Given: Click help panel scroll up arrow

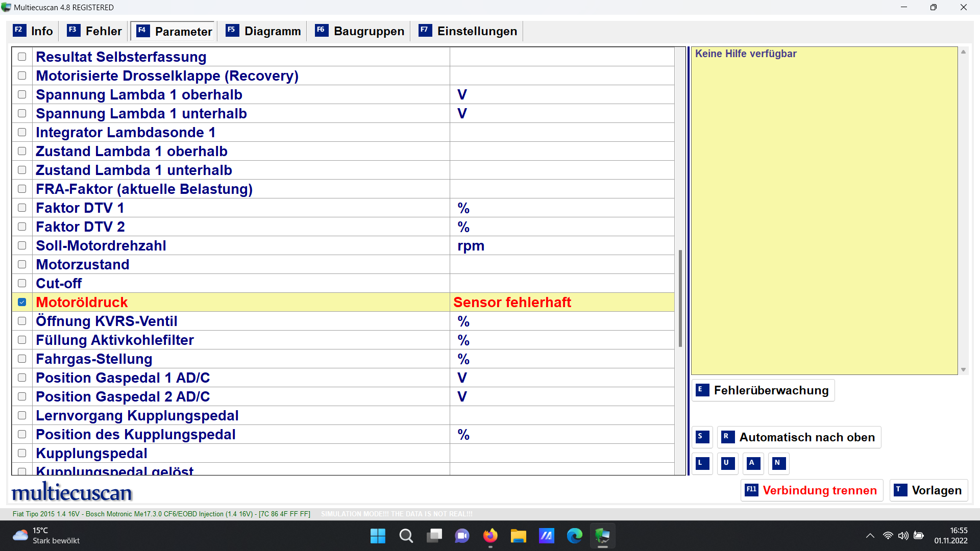Looking at the screenshot, I should point(963,52).
